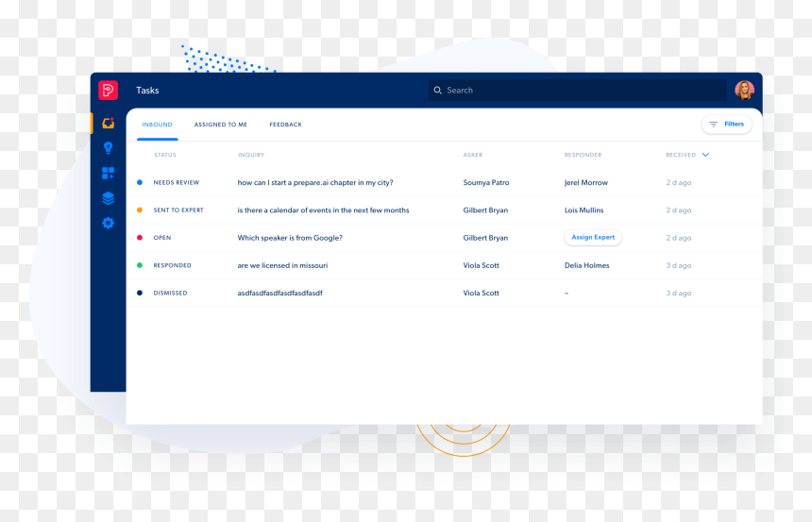Click responder Jerel Morrow
The height and width of the screenshot is (522, 812).
coord(585,182)
